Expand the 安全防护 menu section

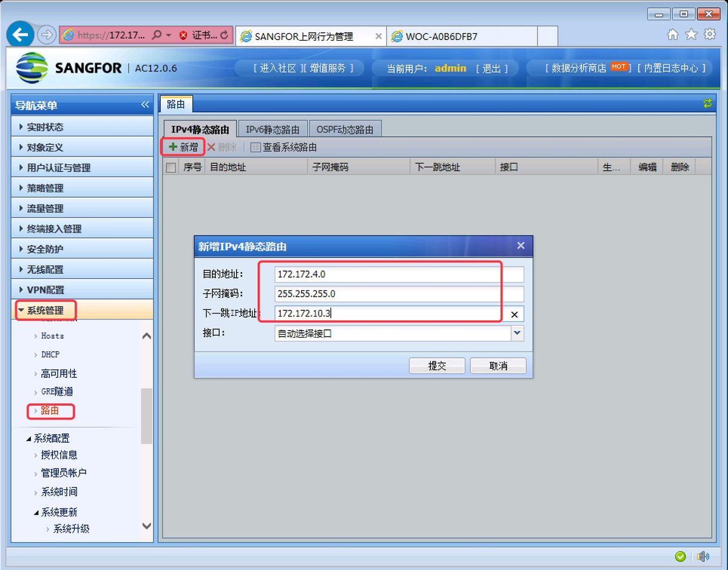(82, 249)
